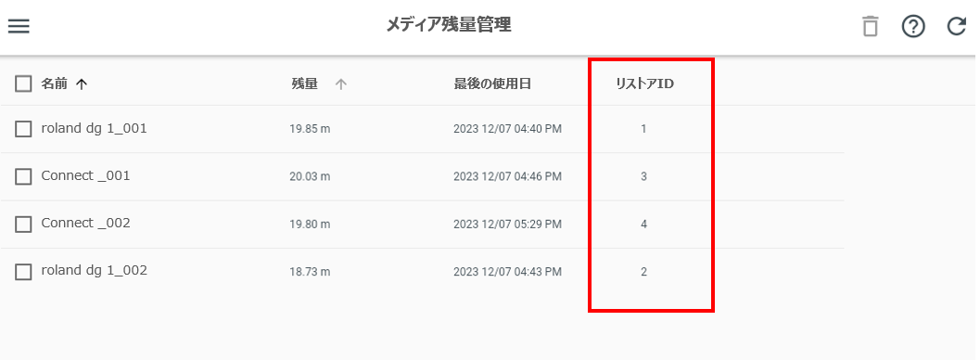Image resolution: width=980 pixels, height=360 pixels.
Task: Click the 20.03 m remaining value
Action: [x=310, y=177]
